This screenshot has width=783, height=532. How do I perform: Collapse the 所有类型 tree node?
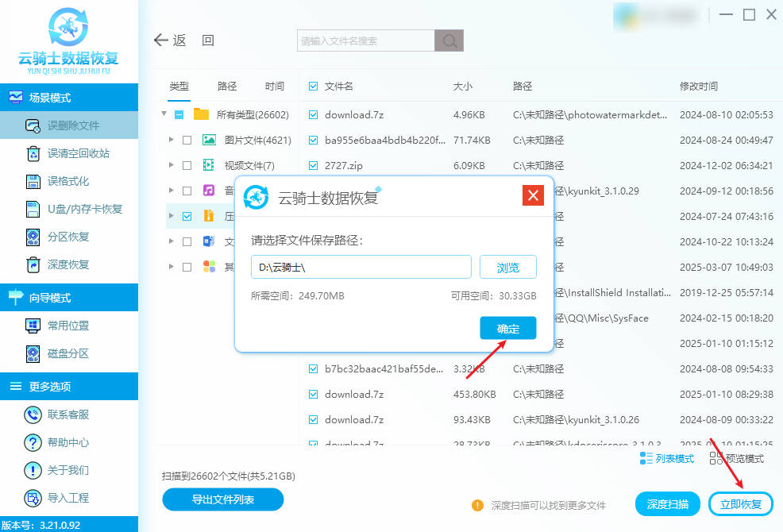click(164, 114)
